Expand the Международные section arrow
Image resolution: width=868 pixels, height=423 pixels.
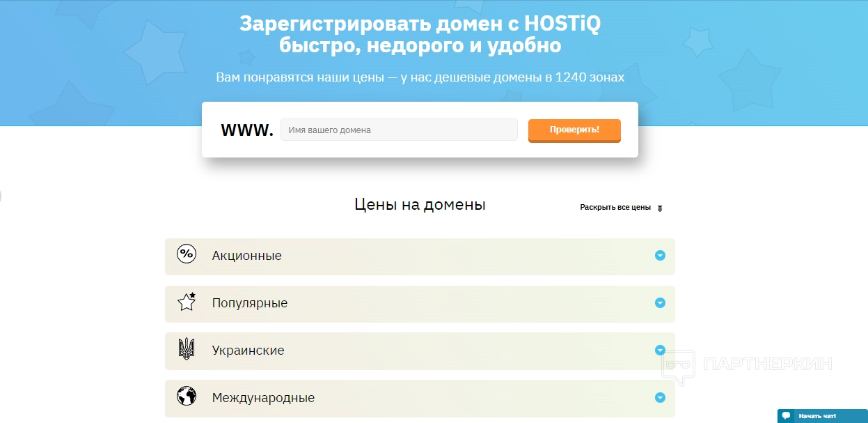660,398
